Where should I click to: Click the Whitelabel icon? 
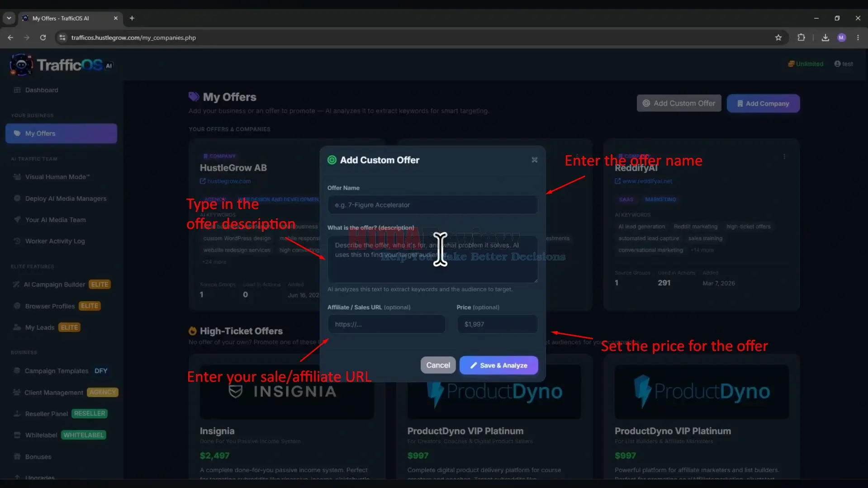click(17, 435)
